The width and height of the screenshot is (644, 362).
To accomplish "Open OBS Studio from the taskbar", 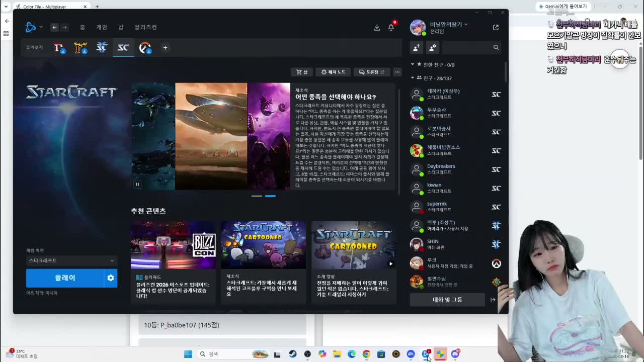I will click(x=307, y=354).
